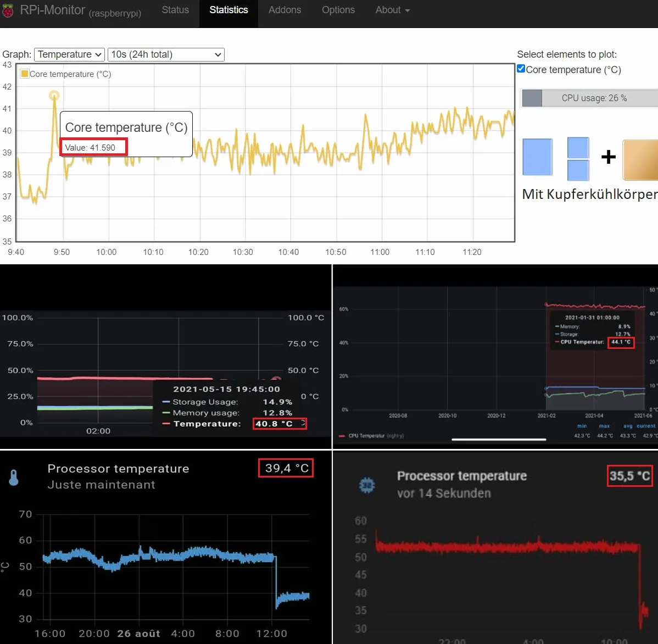
Task: Open the Graph type dropdown showing Temperature
Action: [x=69, y=54]
